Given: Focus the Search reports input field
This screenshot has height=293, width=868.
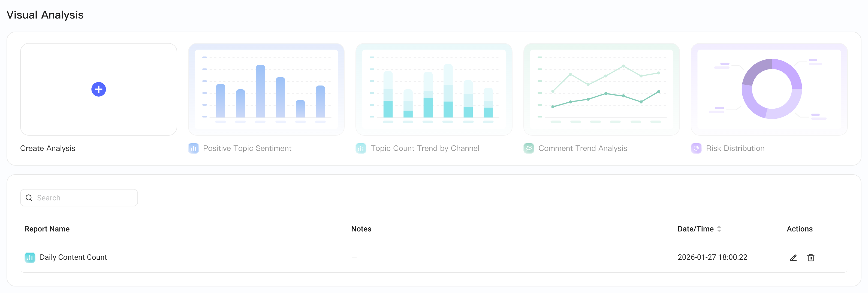Looking at the screenshot, I should point(79,198).
